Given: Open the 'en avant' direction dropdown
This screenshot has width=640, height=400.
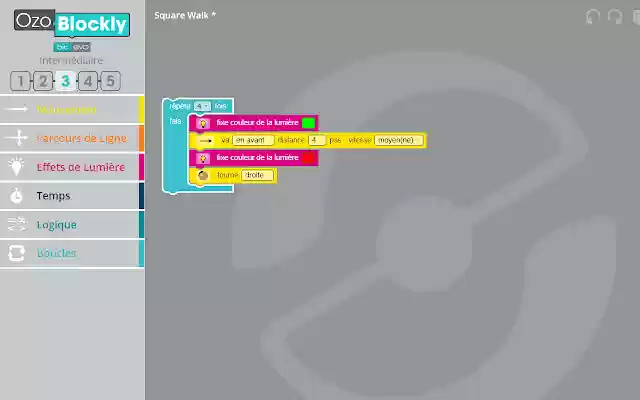Looking at the screenshot, I should tap(253, 140).
